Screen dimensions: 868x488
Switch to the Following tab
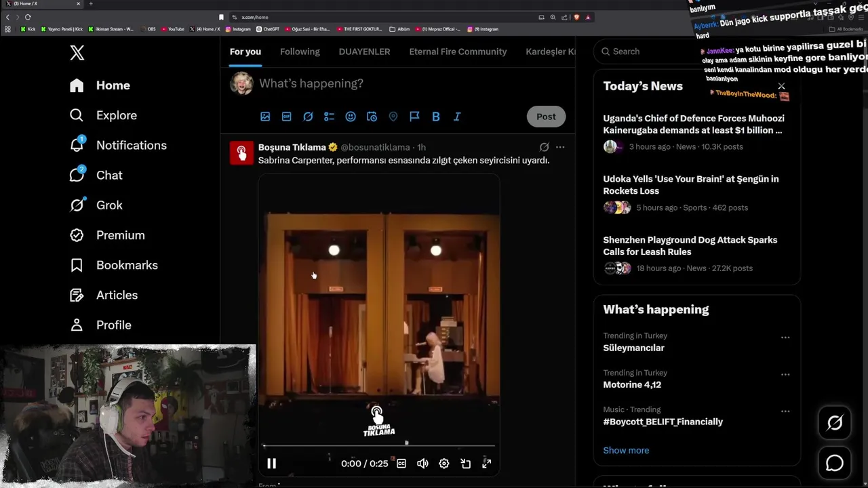[300, 52]
